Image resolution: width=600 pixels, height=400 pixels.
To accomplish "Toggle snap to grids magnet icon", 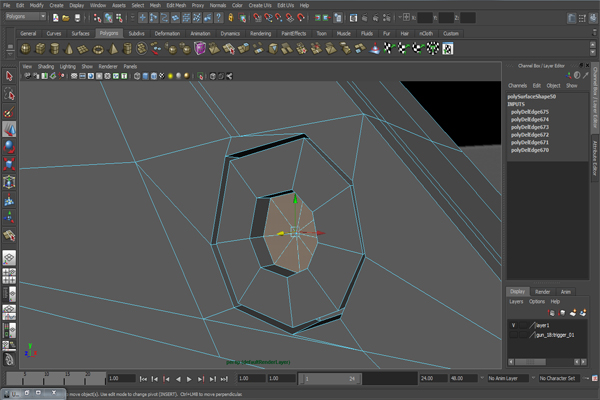I will click(258, 18).
